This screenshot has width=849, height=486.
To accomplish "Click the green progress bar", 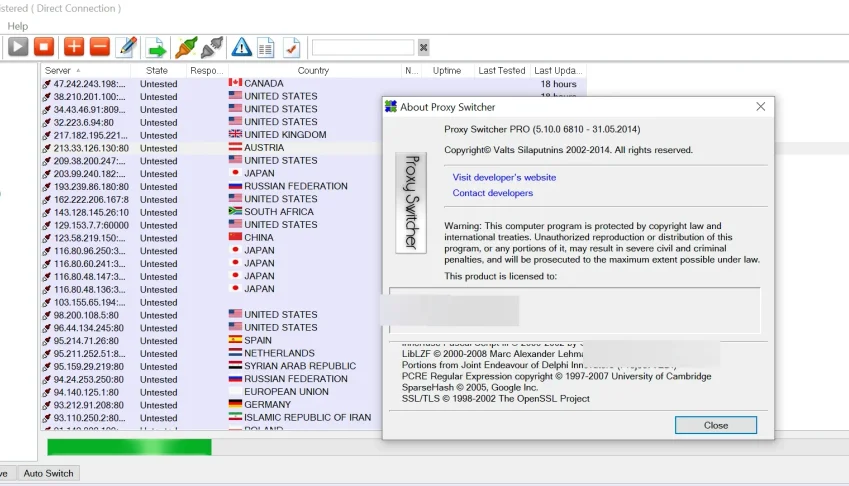I will [129, 447].
